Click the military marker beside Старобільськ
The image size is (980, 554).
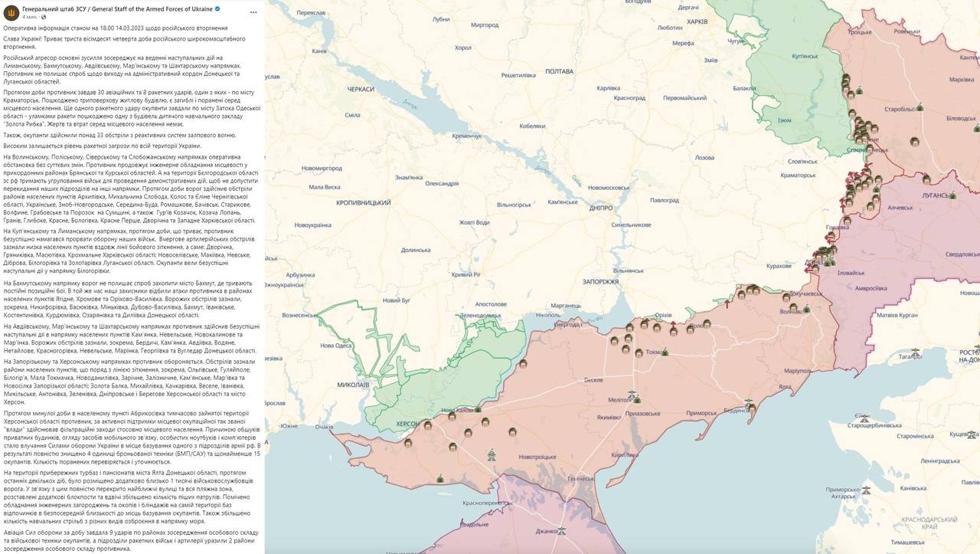click(920, 109)
